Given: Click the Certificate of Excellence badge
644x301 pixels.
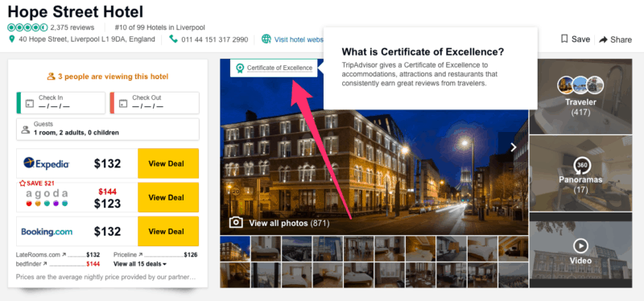Looking at the screenshot, I should tap(275, 68).
